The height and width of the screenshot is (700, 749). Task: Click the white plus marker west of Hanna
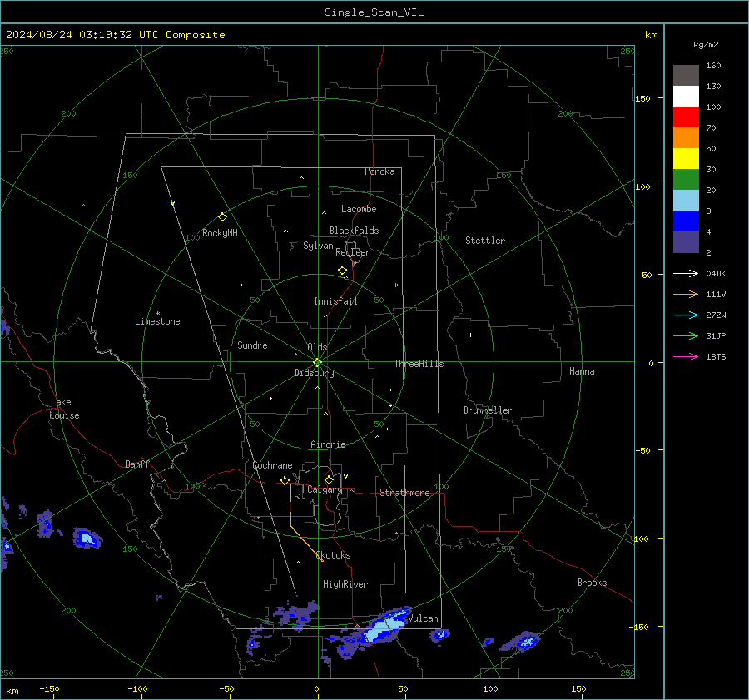(x=470, y=335)
